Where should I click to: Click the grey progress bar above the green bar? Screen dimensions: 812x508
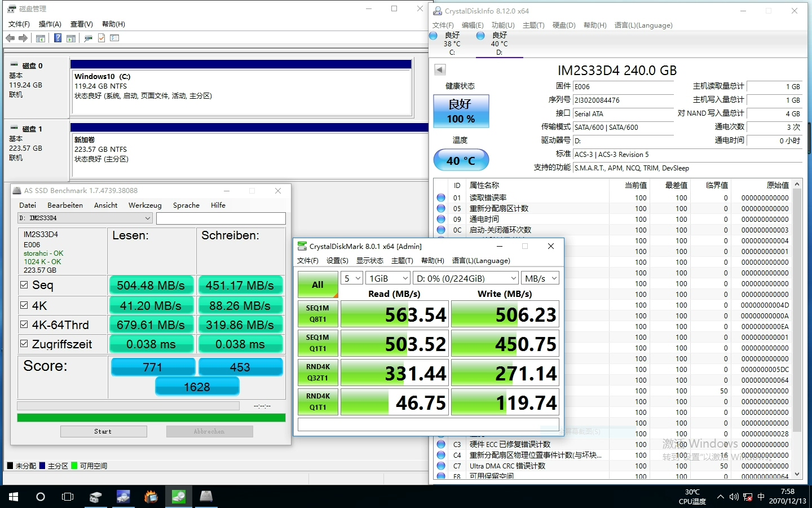click(x=129, y=406)
